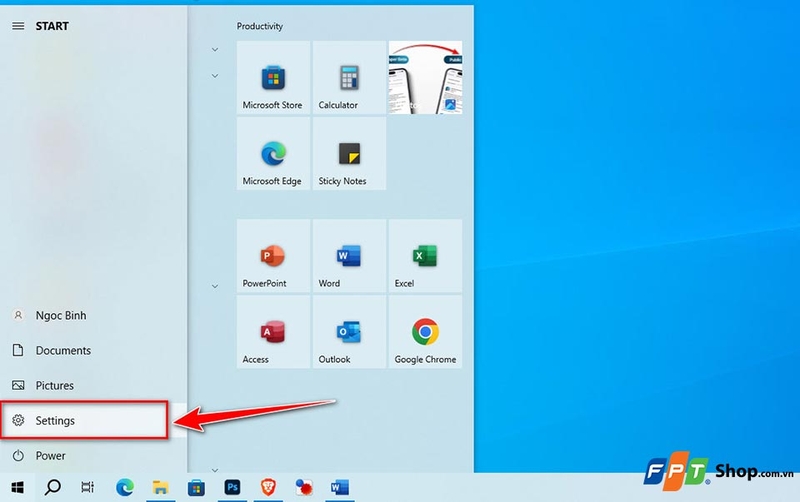Open the Sticky Notes tile

click(349, 154)
